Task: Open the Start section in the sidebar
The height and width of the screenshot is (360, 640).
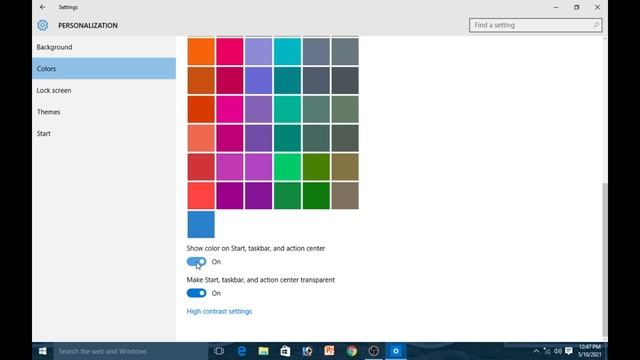Action: (104, 133)
